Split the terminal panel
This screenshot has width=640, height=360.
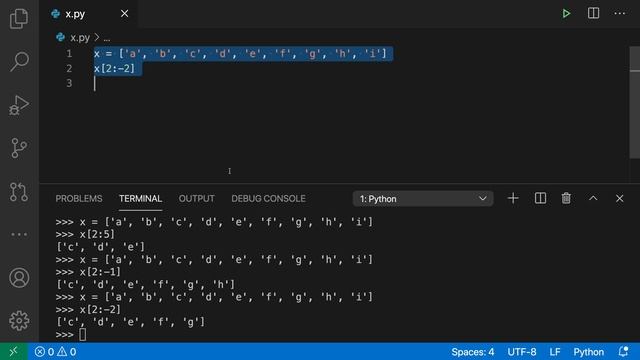[540, 198]
